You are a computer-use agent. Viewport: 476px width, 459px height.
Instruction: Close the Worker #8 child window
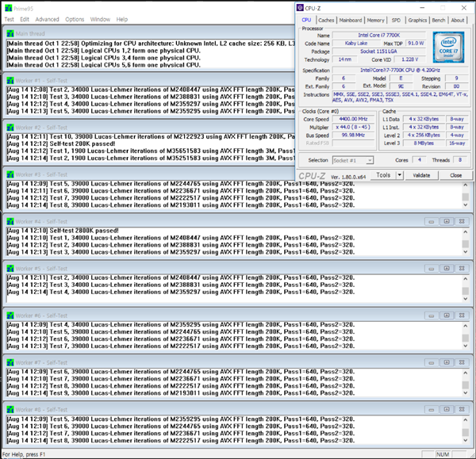(x=462, y=410)
